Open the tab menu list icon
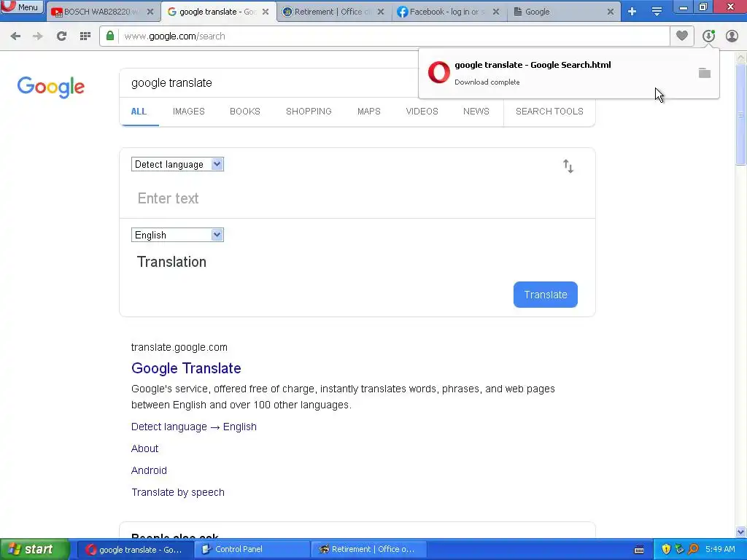Screen dimensions: 747x560 click(x=657, y=12)
